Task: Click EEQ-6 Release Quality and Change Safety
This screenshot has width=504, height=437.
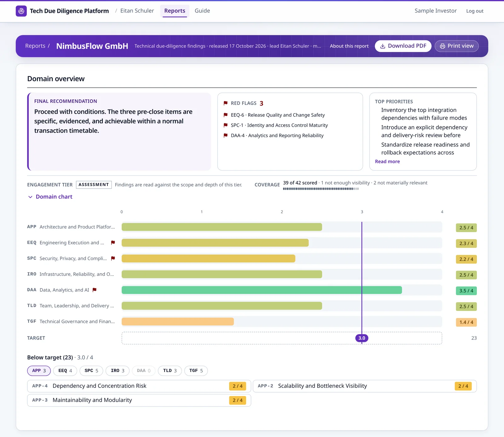Action: [x=278, y=115]
